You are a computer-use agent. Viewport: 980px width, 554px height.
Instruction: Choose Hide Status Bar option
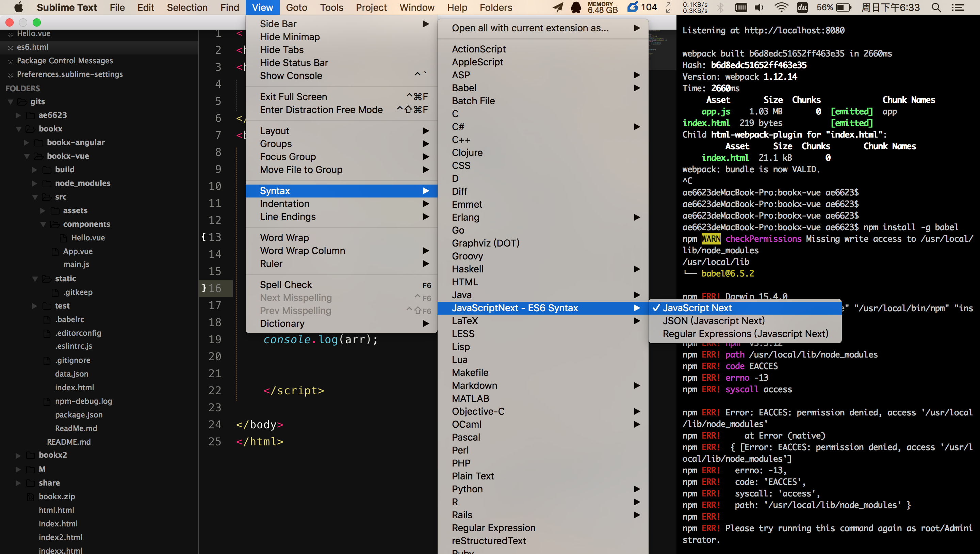pos(341,63)
